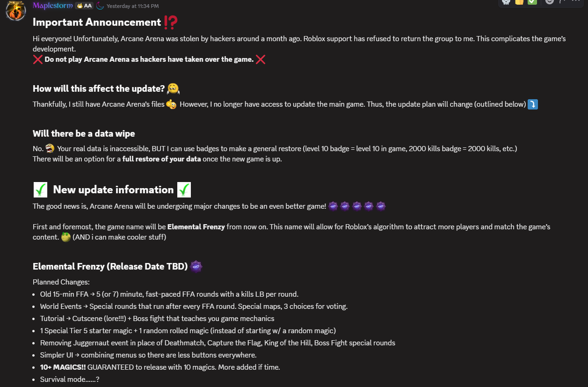The image size is (588, 387).
Task: Click the AA server tag badge
Action: click(84, 6)
